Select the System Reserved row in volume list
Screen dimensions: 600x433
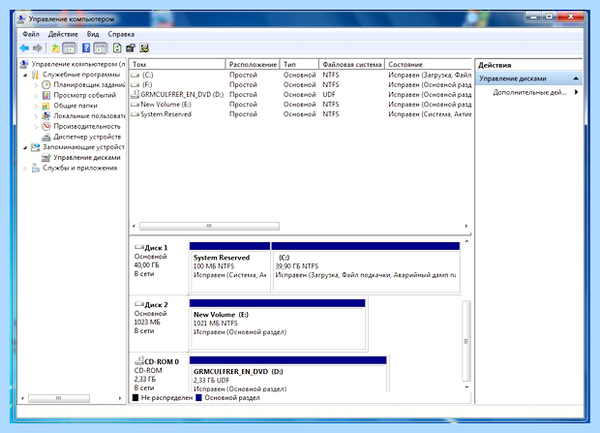tap(300, 114)
